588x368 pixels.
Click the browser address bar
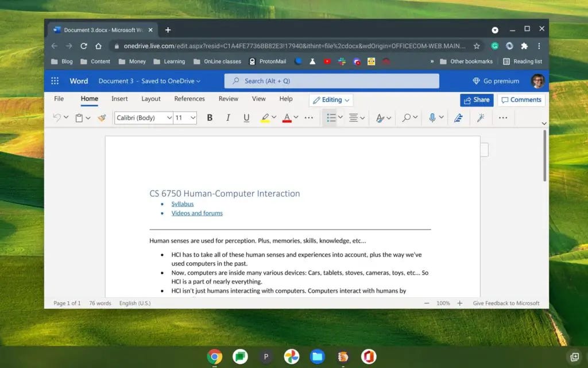(x=295, y=46)
